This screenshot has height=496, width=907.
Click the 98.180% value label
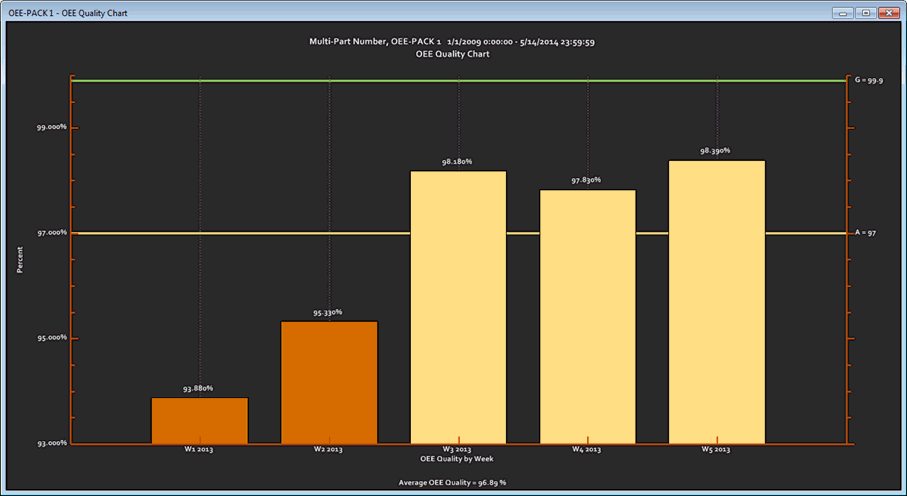457,161
